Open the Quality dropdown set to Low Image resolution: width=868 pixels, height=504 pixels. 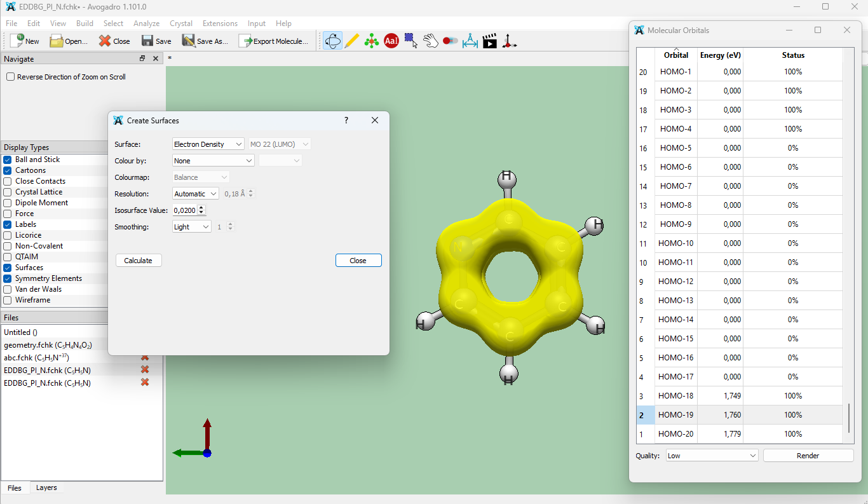[x=712, y=456]
